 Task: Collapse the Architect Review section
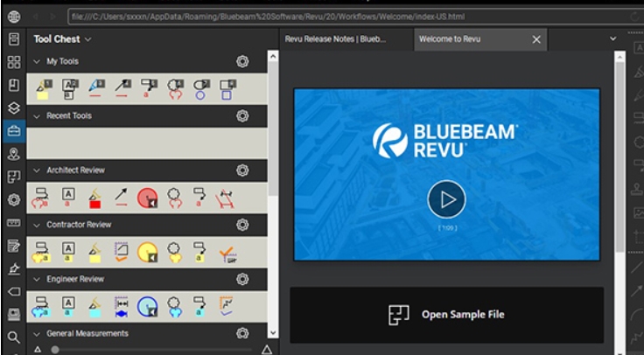click(x=37, y=171)
